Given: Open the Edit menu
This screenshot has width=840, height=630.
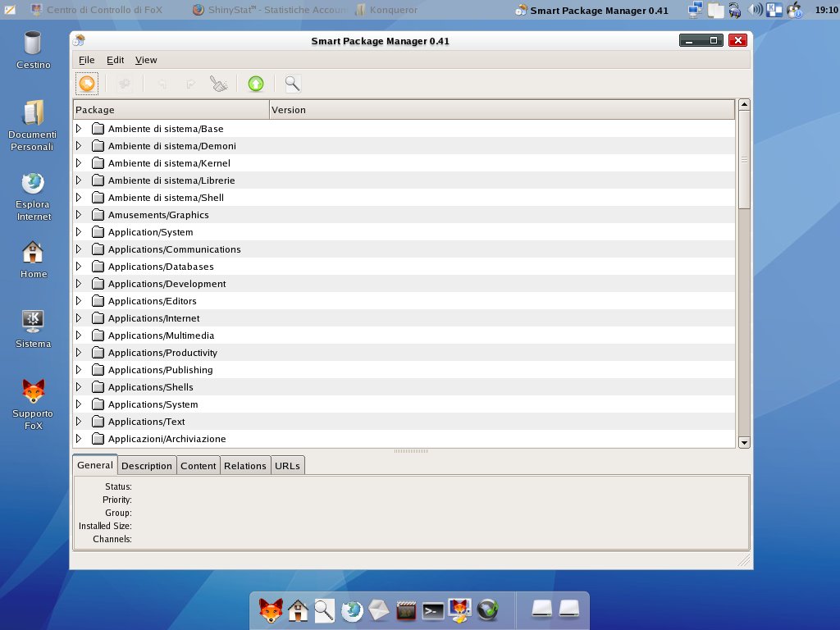Looking at the screenshot, I should pos(115,60).
